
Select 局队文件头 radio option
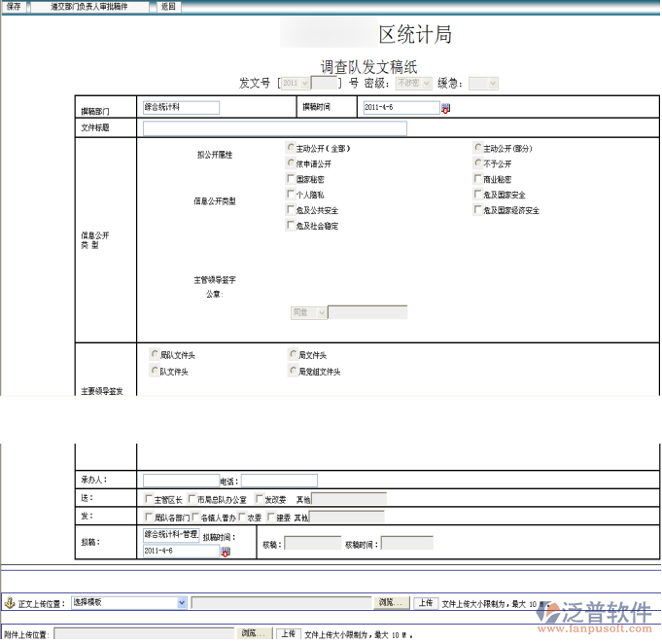coord(155,354)
